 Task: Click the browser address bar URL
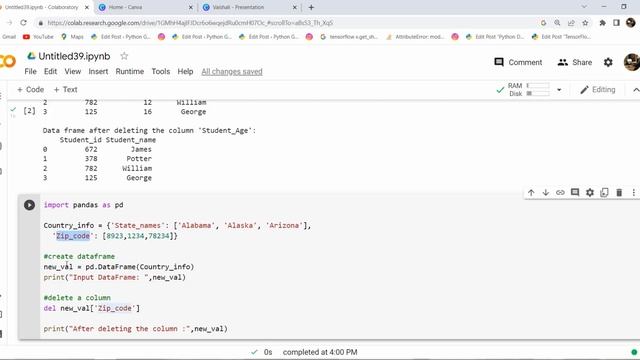190,23
